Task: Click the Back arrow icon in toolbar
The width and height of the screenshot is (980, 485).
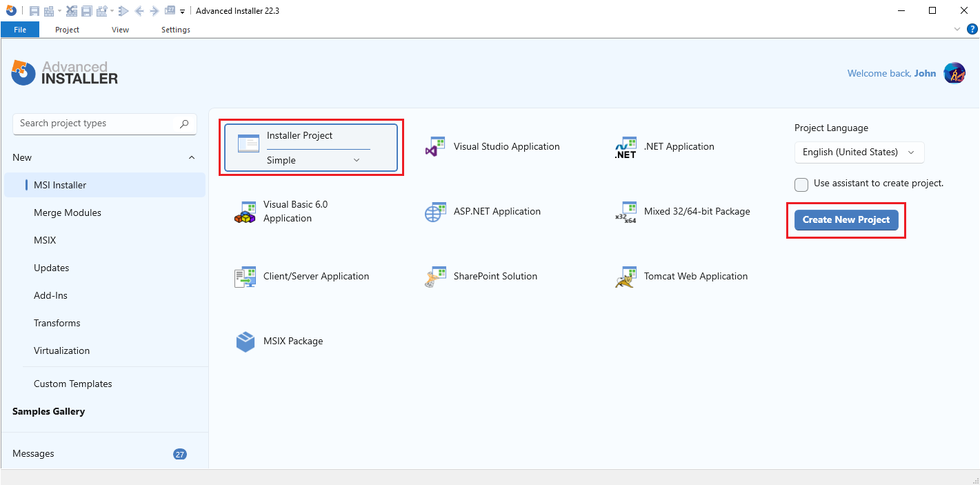Action: pos(139,11)
